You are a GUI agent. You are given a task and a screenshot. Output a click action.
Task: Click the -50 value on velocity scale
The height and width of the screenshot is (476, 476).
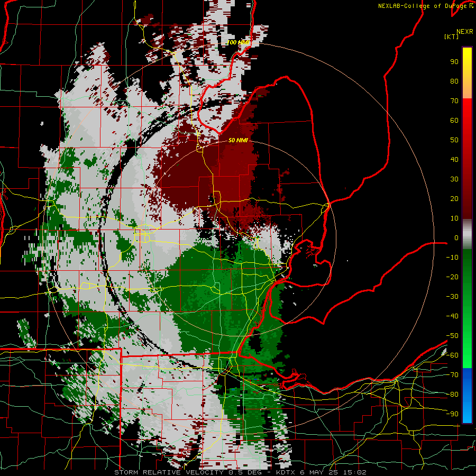452,336
